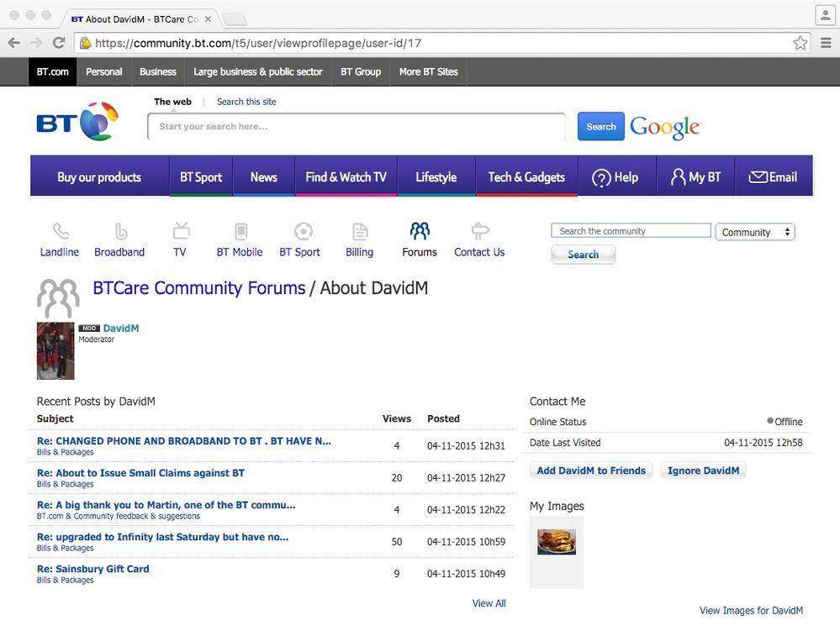Click the community Search button
The width and height of the screenshot is (840, 626).
point(584,255)
